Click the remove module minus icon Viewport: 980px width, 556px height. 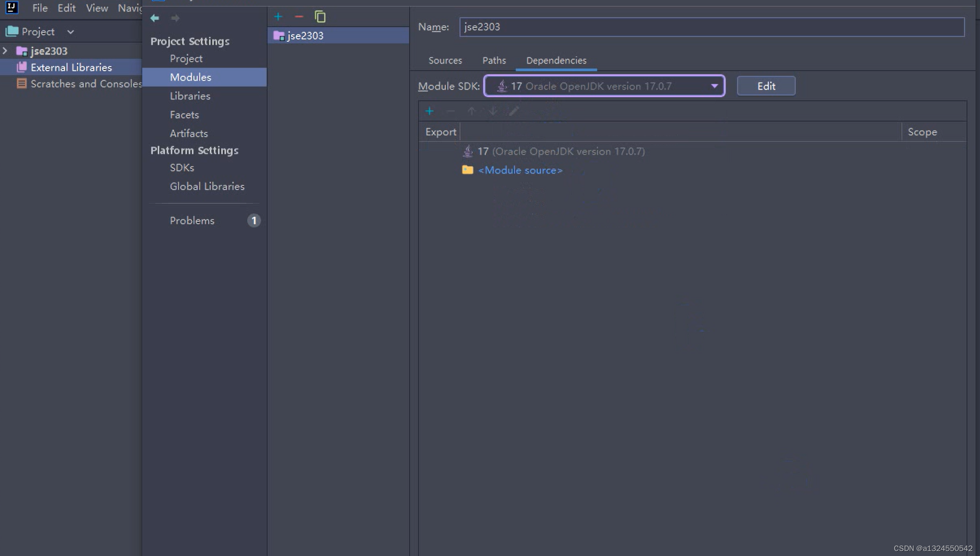(x=299, y=17)
